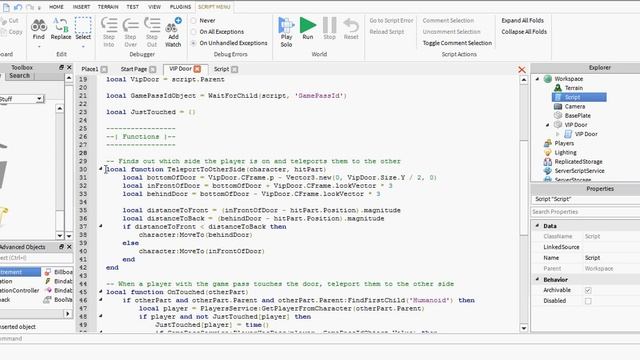Viewport: 640px width, 360px height.
Task: Collapse the Workspace tree node
Action: tap(537, 79)
